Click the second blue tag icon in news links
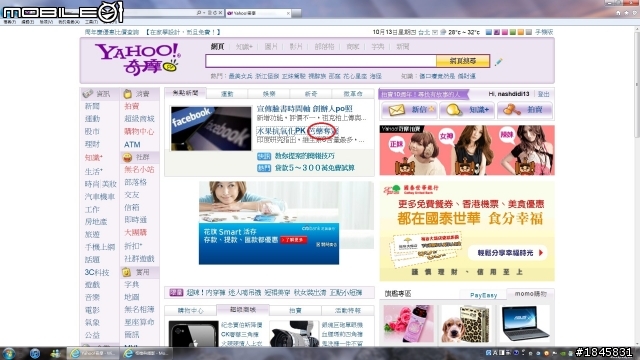The width and height of the screenshot is (640, 360). pos(264,168)
